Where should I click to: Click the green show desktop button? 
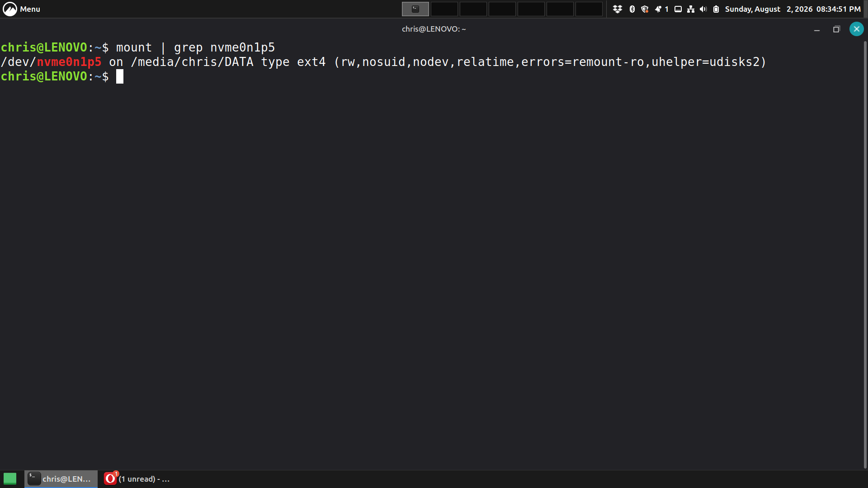pos(10,479)
